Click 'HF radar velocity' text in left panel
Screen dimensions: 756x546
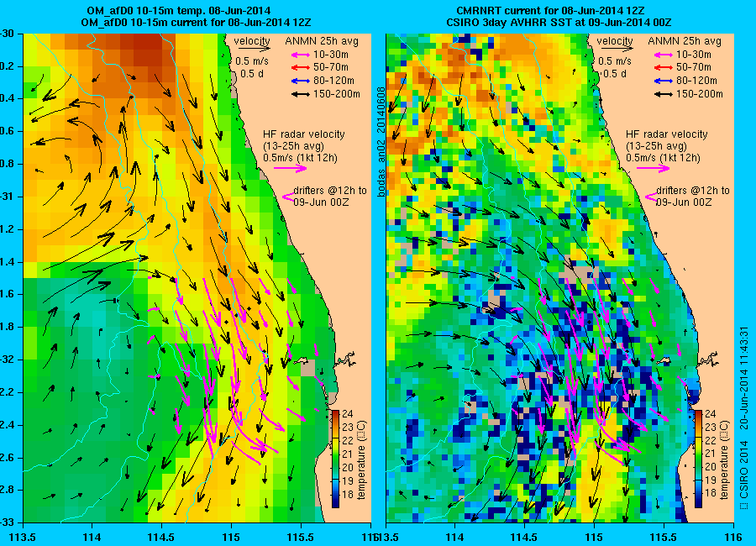304,134
